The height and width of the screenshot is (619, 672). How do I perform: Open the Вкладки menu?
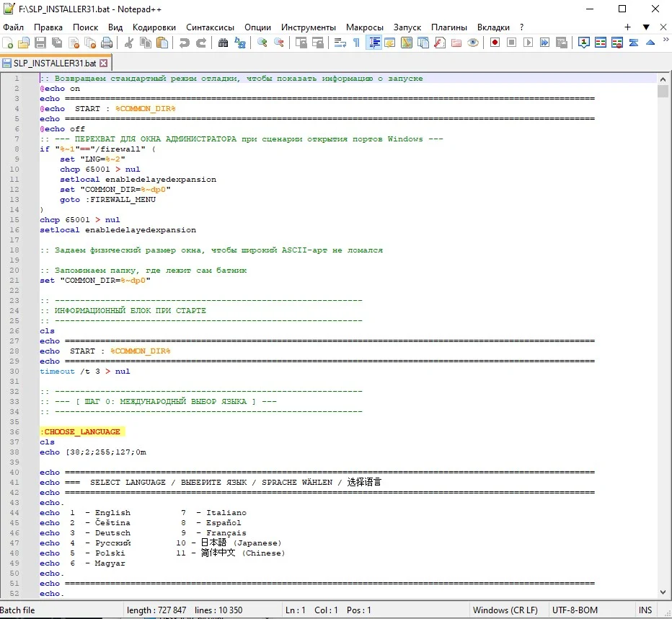(x=493, y=27)
